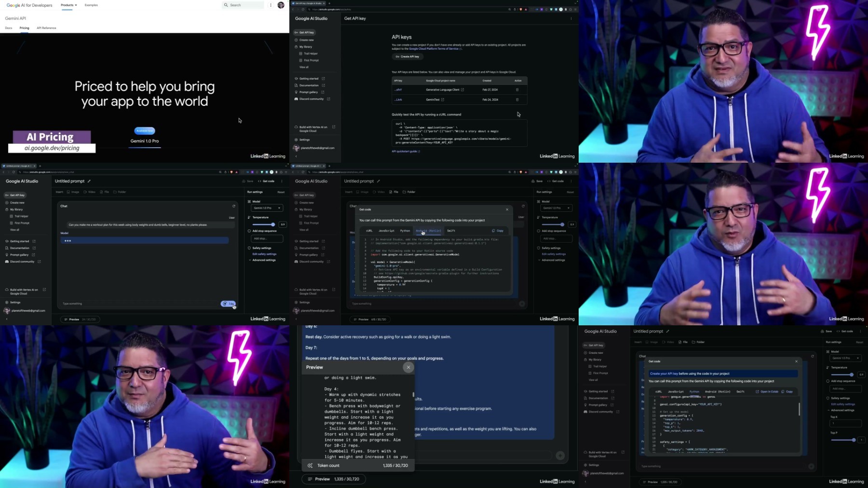Screen dimensions: 868x488
Task: Copy the Python code in Get code dialog
Action: pyautogui.click(x=787, y=391)
